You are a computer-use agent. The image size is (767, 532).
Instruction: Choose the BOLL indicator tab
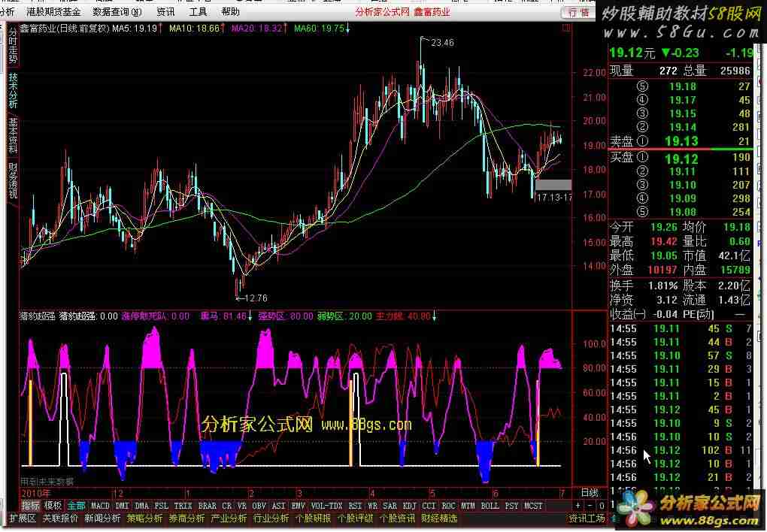click(x=490, y=506)
